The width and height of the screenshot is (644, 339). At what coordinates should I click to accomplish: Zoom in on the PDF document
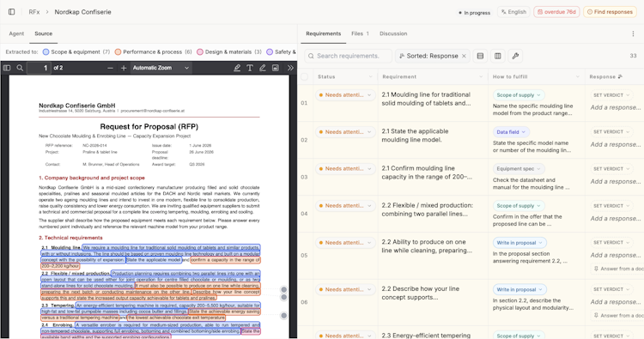124,68
